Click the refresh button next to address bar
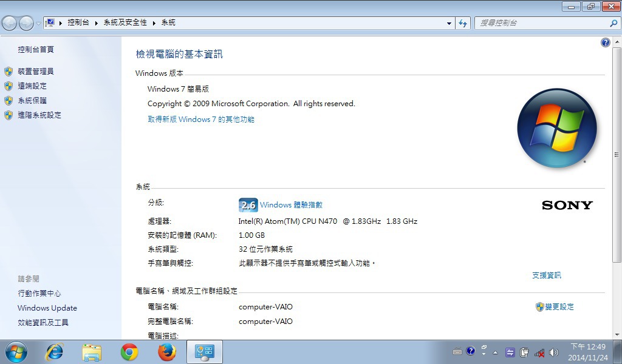The width and height of the screenshot is (622, 364). (x=463, y=24)
